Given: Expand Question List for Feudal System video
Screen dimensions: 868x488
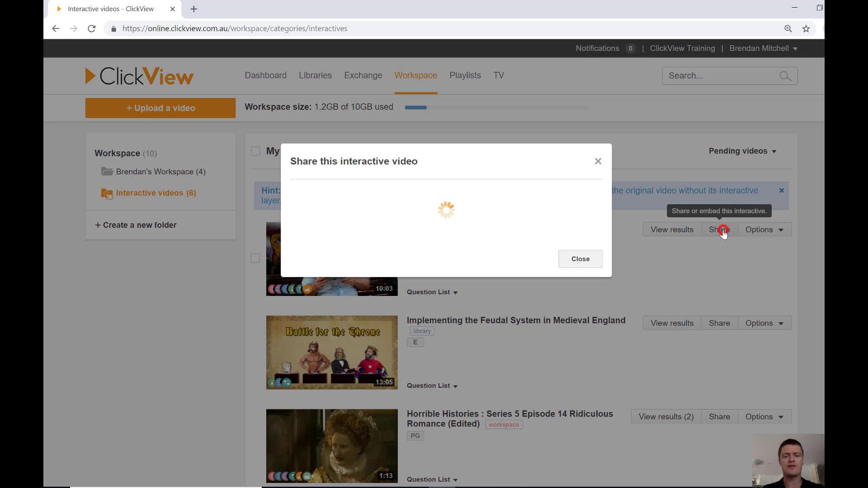Looking at the screenshot, I should (x=432, y=385).
